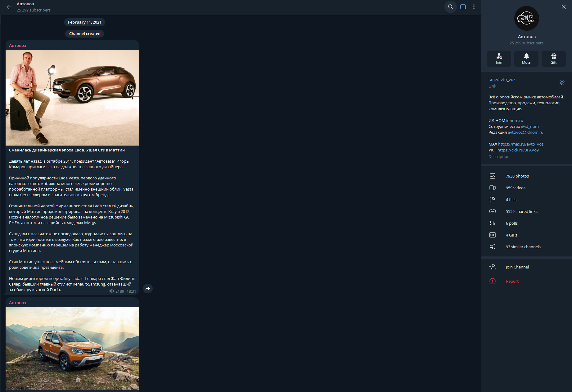The width and height of the screenshot is (572, 392).
Task: Click the shared links chain icon
Action: (x=493, y=211)
